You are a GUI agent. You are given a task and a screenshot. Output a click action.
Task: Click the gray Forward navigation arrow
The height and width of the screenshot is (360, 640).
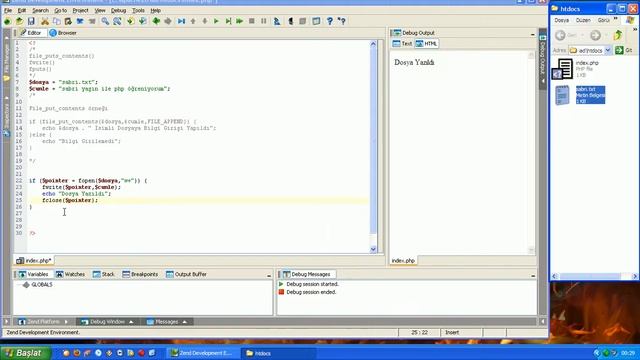click(168, 21)
